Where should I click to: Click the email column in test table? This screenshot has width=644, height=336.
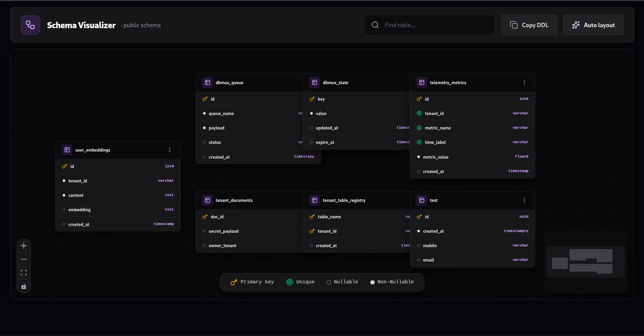[x=473, y=260]
